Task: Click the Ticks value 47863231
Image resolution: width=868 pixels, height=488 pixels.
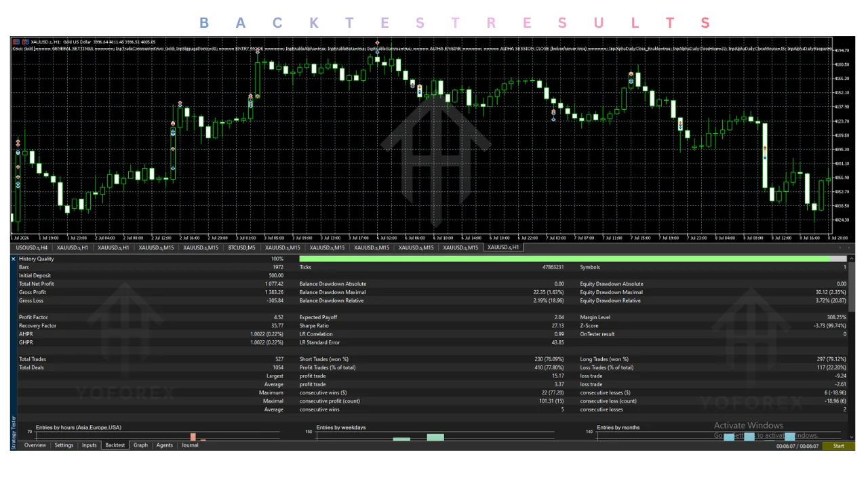Action: click(552, 268)
